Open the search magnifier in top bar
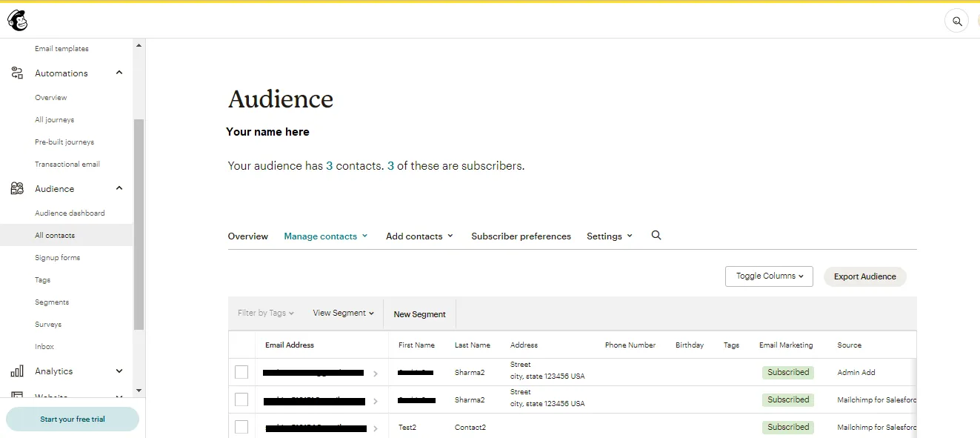980x438 pixels. pyautogui.click(x=957, y=21)
